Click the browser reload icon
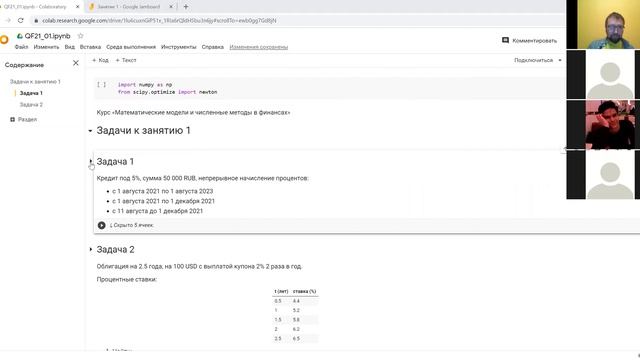Image resolution: width=640 pixels, height=360 pixels. [x=20, y=20]
